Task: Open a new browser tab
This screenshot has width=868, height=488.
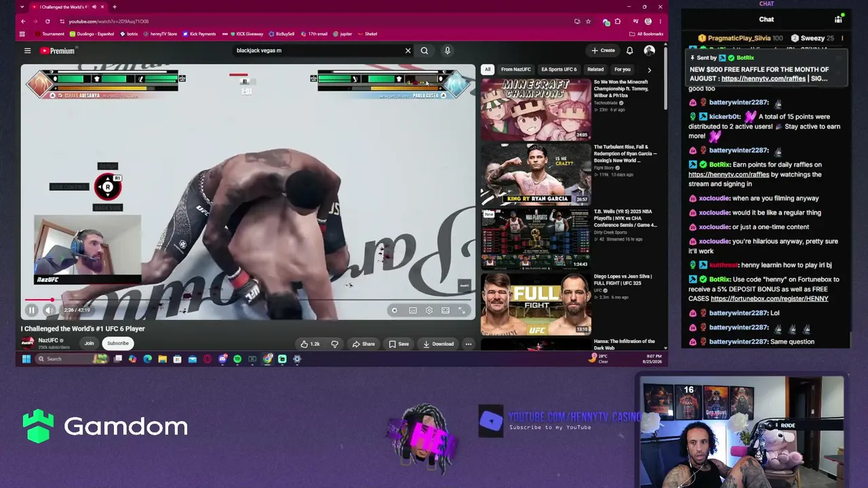Action: 115,7
